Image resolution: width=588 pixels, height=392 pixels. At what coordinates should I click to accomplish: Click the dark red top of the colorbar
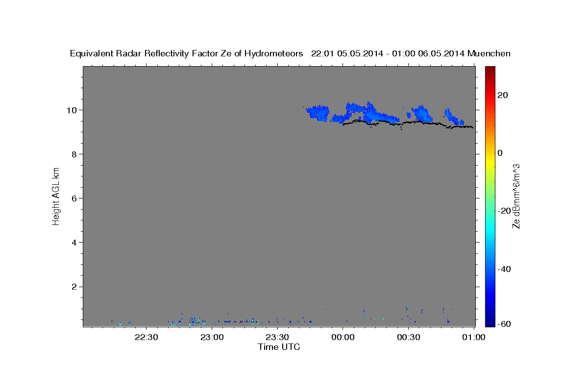(490, 70)
